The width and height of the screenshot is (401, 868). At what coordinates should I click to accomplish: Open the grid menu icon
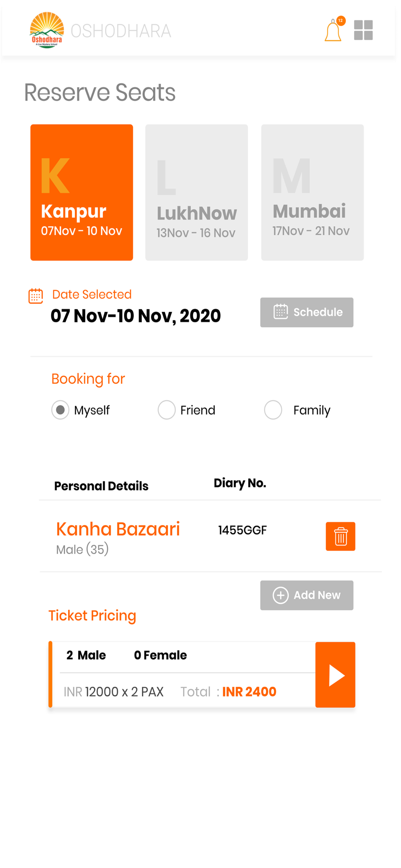(x=363, y=30)
